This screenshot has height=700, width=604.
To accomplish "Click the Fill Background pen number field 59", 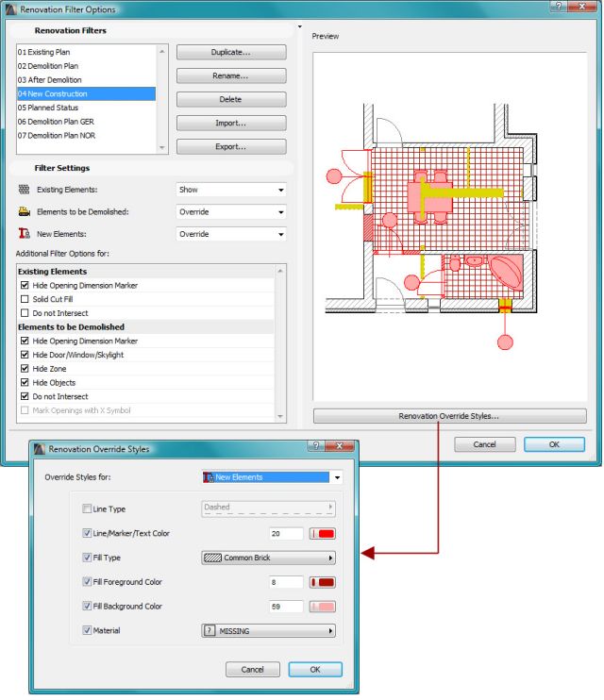I will point(286,607).
